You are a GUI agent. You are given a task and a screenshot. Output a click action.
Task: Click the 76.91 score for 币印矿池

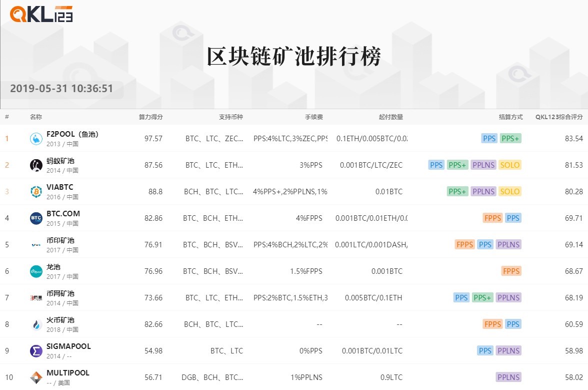(x=153, y=245)
